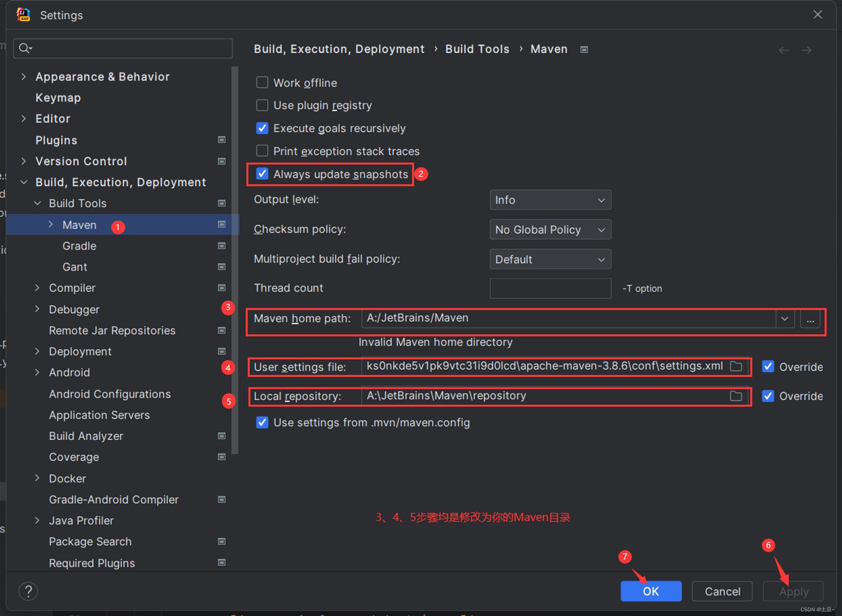
Task: Expand the Compiler node
Action: [x=37, y=288]
